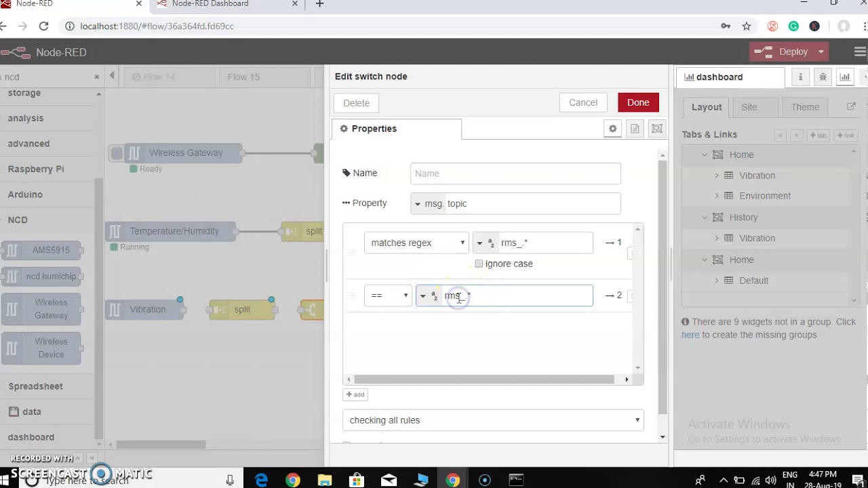The height and width of the screenshot is (488, 868).
Task: Open value type dropdown for first rule
Action: click(486, 243)
